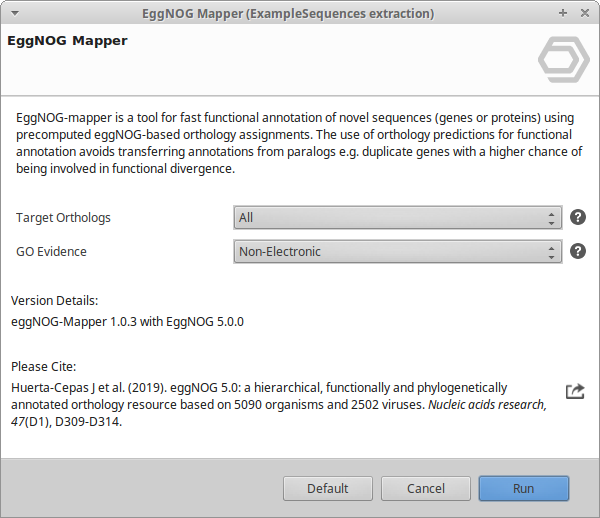600x518 pixels.
Task: Click the window title bar text
Action: (299, 13)
